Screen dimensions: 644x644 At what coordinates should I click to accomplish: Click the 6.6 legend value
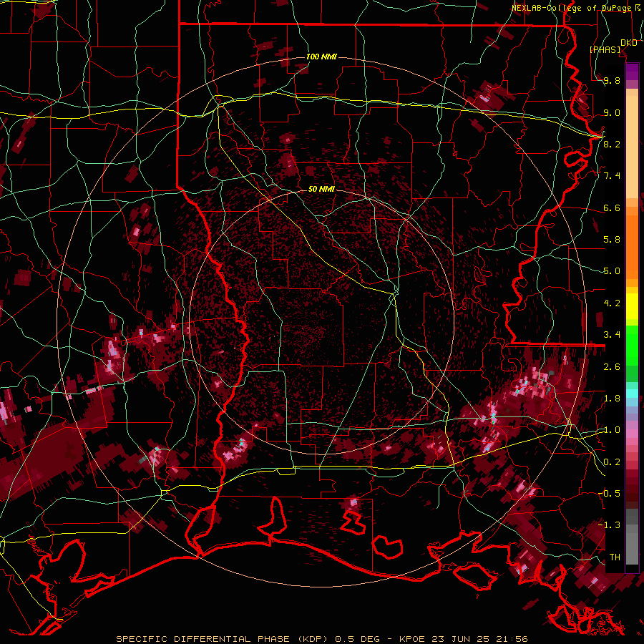click(612, 208)
